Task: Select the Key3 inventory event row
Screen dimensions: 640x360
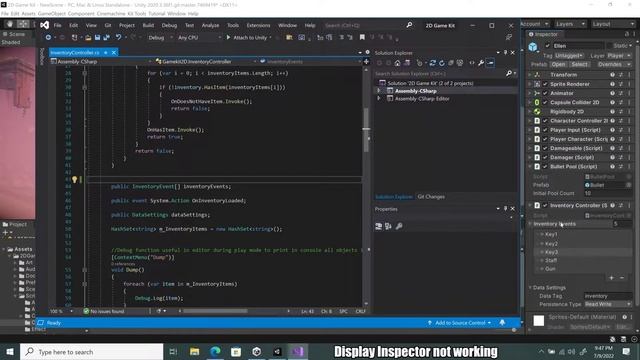Action: pyautogui.click(x=584, y=252)
